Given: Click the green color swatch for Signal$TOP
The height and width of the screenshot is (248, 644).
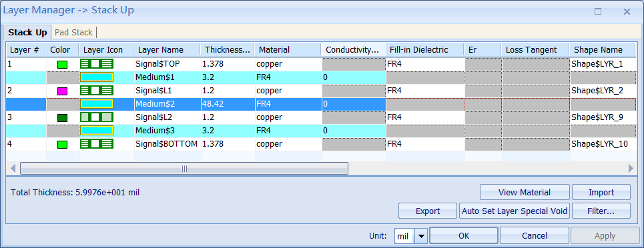Looking at the screenshot, I should pos(63,65).
